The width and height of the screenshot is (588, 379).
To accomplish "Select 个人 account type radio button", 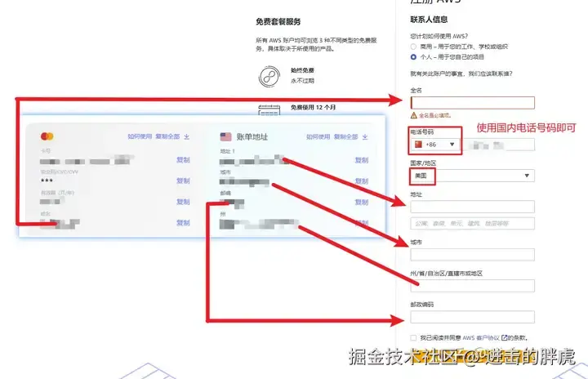I will 413,57.
